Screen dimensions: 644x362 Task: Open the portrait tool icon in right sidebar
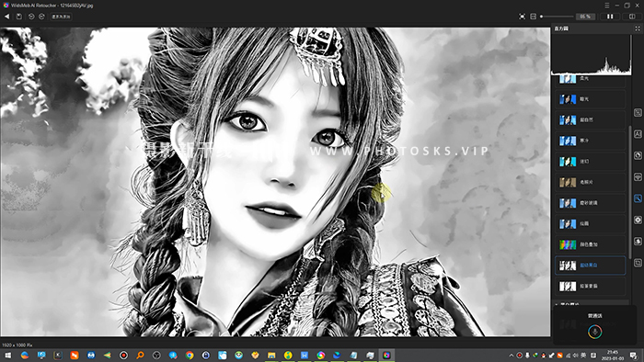click(638, 134)
